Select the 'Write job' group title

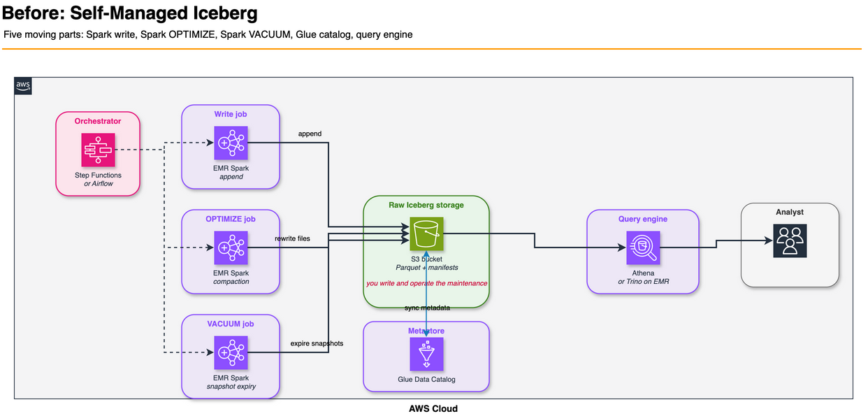click(231, 114)
